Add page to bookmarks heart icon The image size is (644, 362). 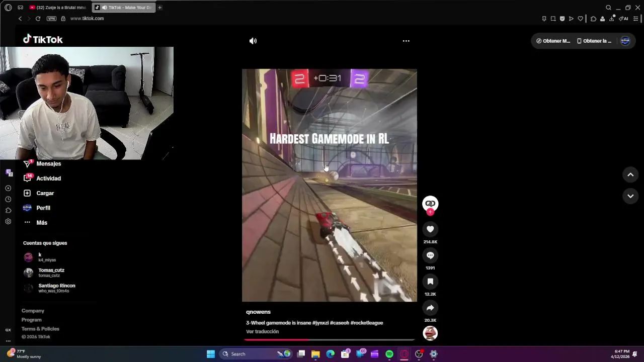click(x=580, y=19)
